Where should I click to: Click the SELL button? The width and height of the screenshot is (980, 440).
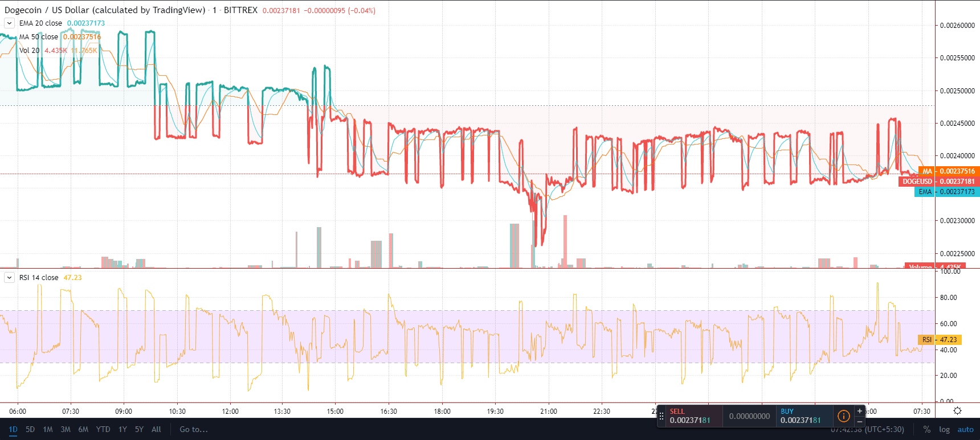pos(695,416)
